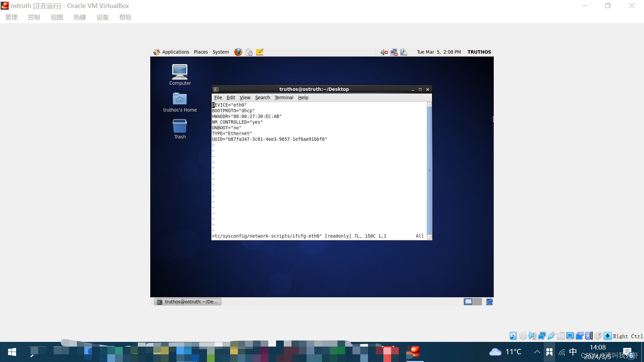Switch the Chinese input method indicator
Image resolution: width=644 pixels, height=362 pixels.
pos(573,352)
